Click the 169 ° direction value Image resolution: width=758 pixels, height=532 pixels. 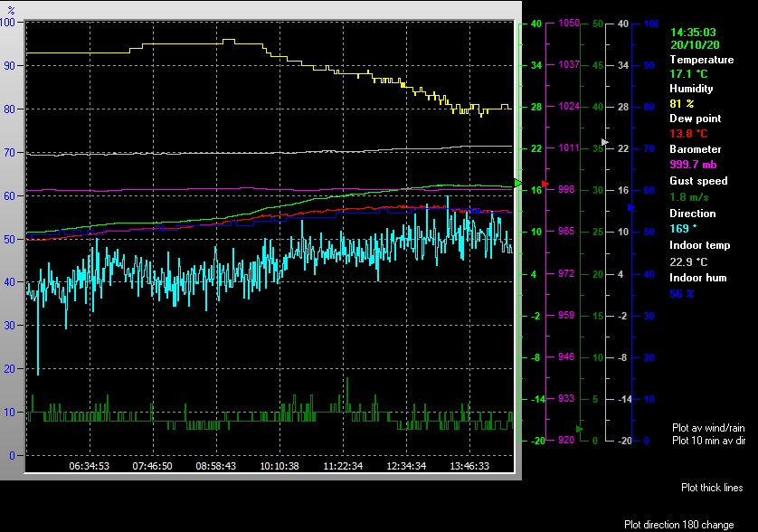[683, 228]
